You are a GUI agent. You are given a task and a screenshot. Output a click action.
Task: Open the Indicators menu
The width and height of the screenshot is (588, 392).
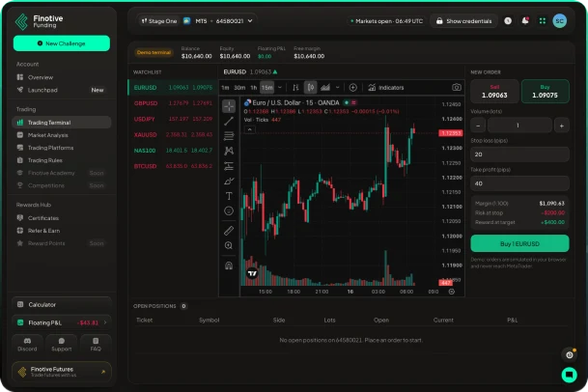(386, 88)
